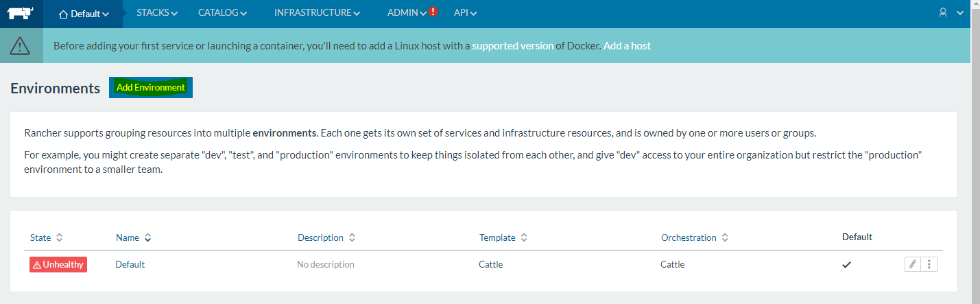
Task: Sort table by Description column
Action: click(326, 237)
